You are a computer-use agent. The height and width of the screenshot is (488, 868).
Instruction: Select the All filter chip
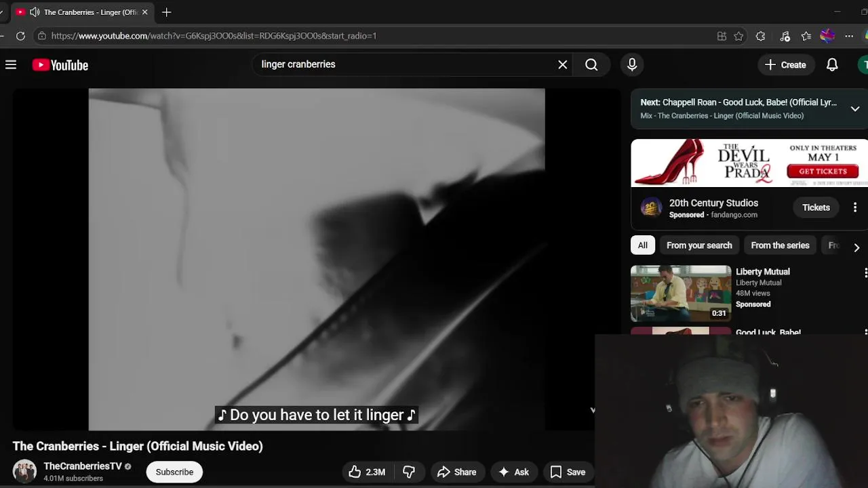coord(642,245)
